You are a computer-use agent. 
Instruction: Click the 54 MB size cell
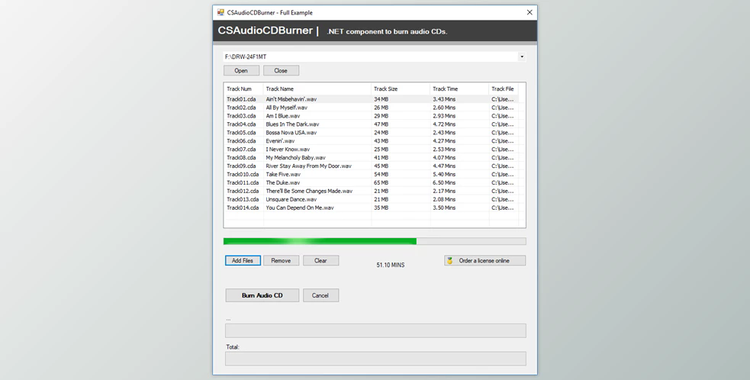coord(381,174)
